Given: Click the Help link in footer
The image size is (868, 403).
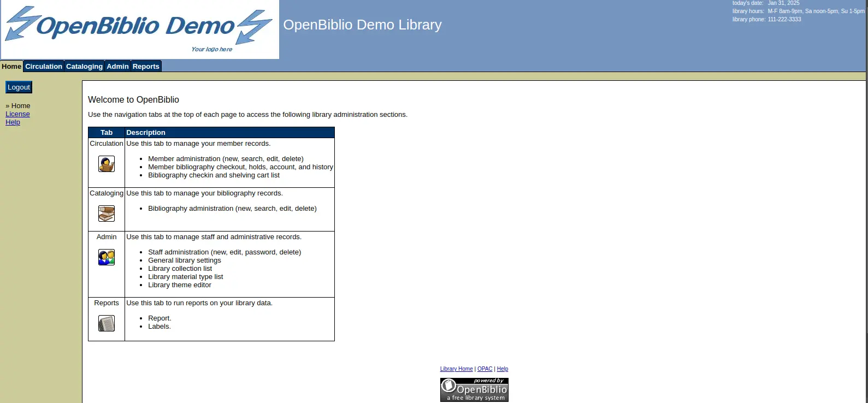Looking at the screenshot, I should point(503,369).
